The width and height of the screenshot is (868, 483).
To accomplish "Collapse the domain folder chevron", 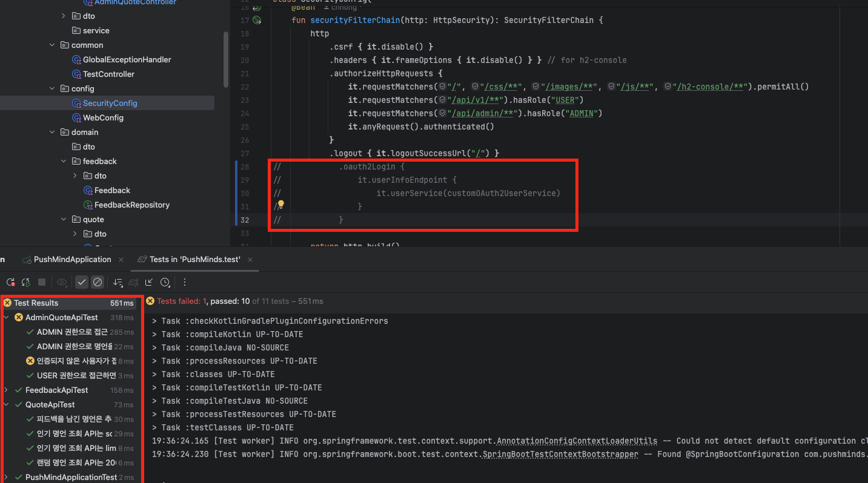I will (x=52, y=132).
